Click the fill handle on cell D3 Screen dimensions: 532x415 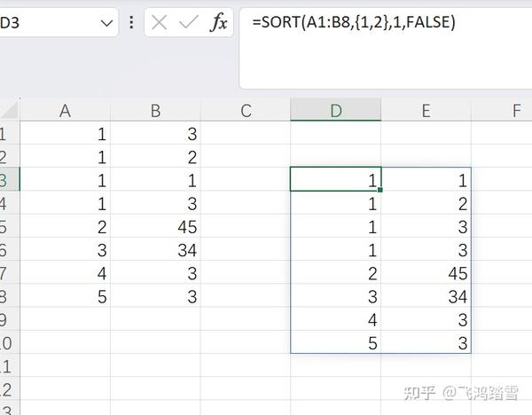tap(380, 190)
